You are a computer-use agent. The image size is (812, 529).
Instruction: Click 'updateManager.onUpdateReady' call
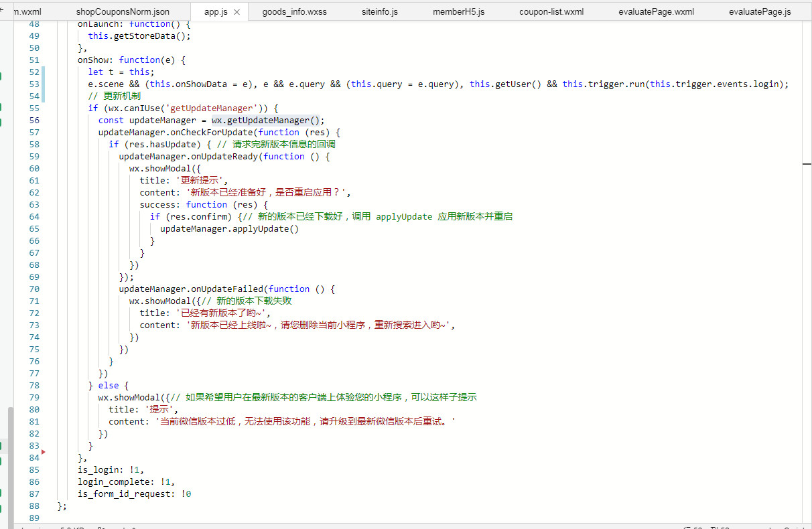[x=188, y=156]
